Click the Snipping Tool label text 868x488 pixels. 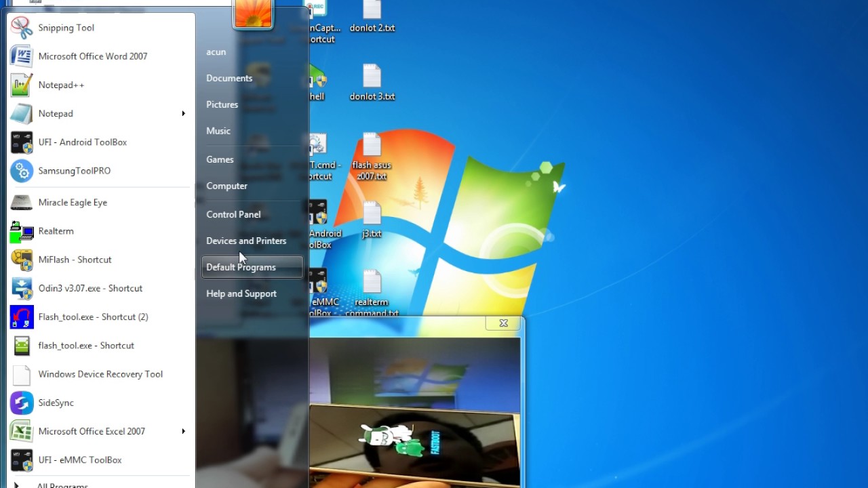(x=66, y=28)
